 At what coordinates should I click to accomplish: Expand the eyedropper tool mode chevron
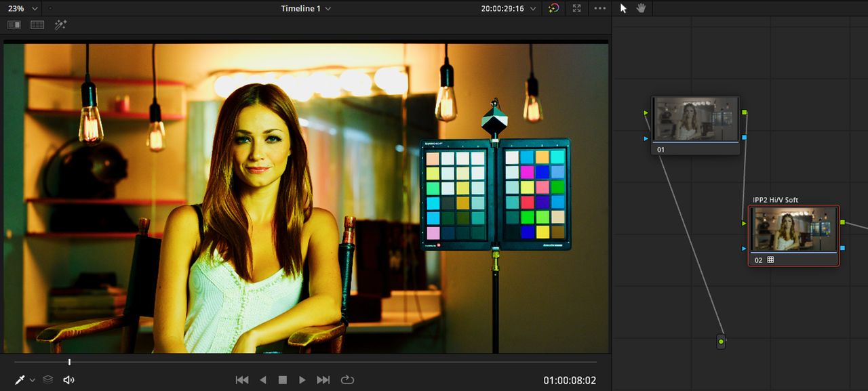coord(33,380)
